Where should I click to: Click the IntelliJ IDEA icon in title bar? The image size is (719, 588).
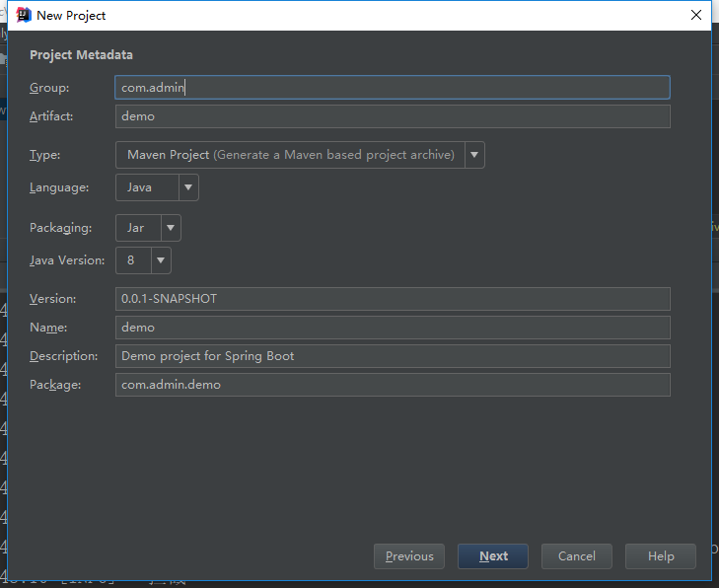tap(24, 15)
